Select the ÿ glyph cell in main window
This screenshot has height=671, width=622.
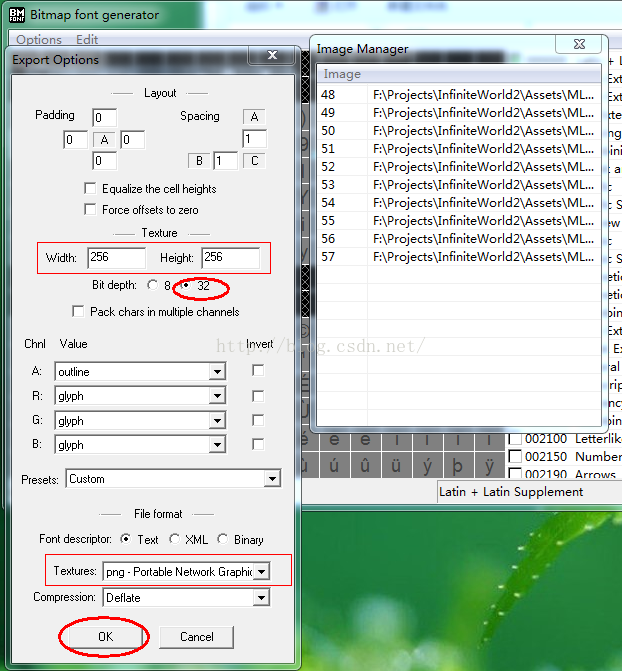(x=489, y=465)
